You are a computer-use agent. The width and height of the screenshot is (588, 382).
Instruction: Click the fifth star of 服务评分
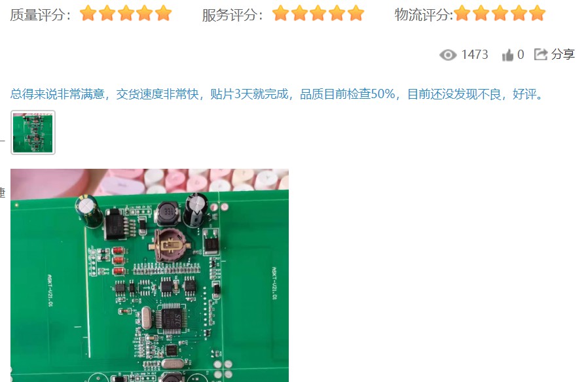pos(356,13)
